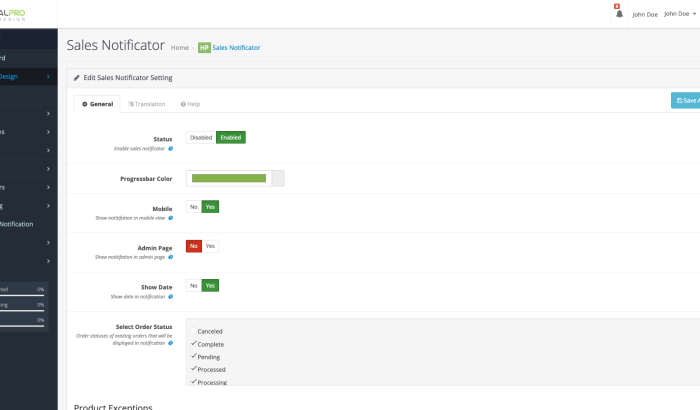The height and width of the screenshot is (410, 700).
Task: Set Show Date option to Yes
Action: [210, 285]
